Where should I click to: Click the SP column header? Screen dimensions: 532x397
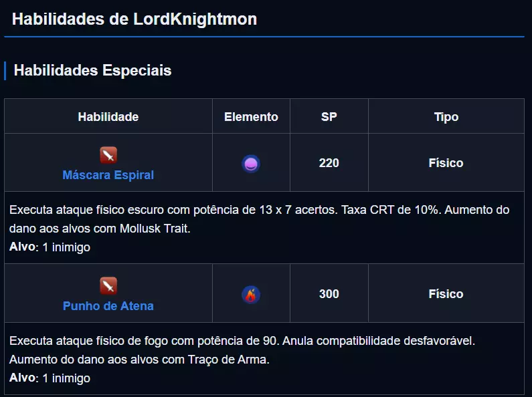tap(329, 117)
